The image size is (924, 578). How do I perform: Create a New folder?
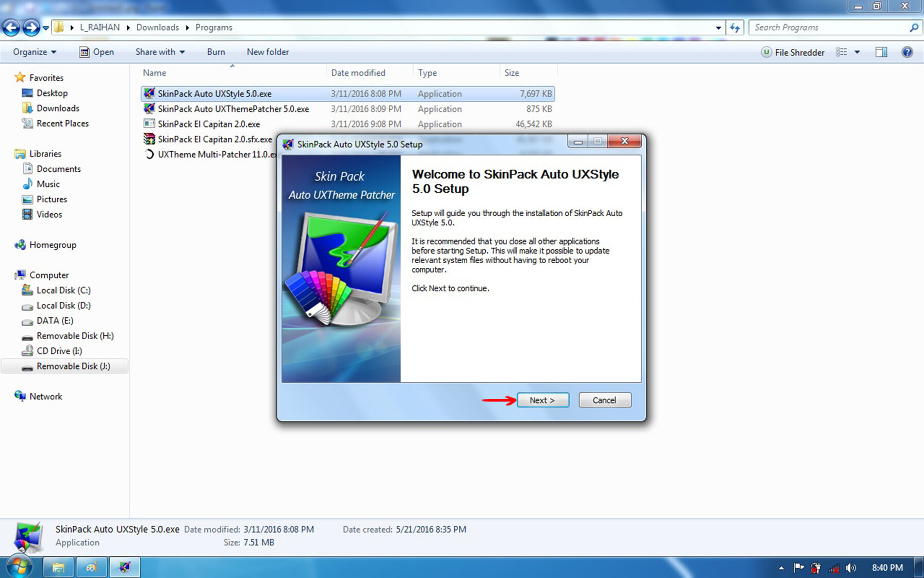(268, 52)
